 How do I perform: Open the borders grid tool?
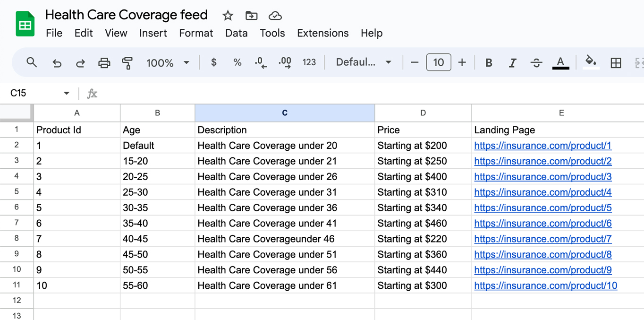(616, 63)
